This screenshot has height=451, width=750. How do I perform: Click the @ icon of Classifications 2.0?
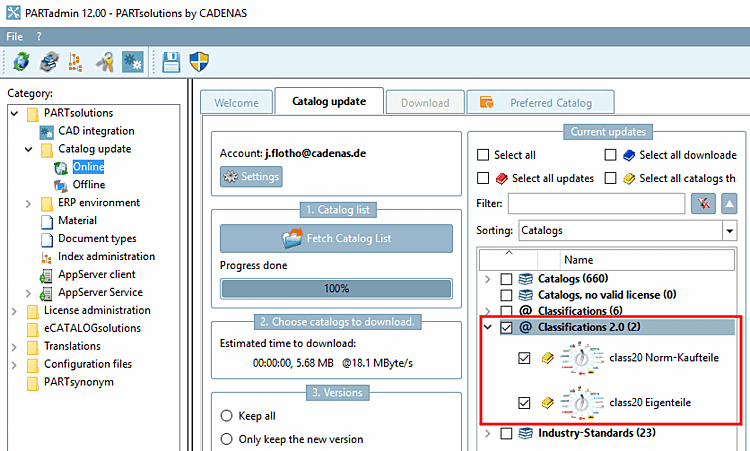525,327
